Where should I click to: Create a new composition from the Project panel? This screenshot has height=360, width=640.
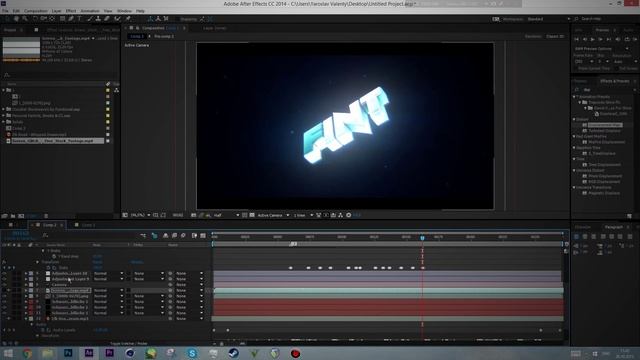(21, 216)
